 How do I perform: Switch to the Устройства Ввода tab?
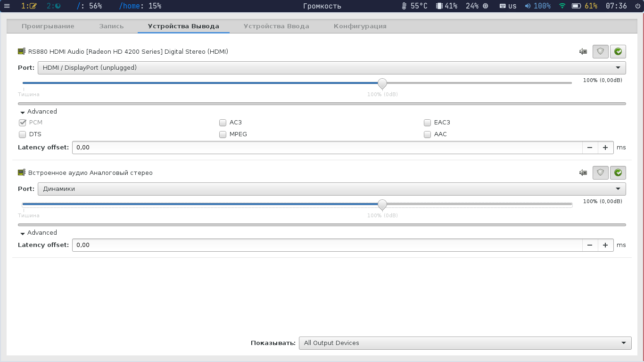coord(276,26)
